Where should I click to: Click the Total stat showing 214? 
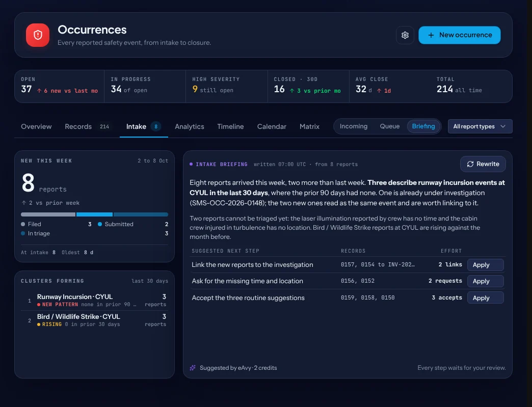(471, 86)
